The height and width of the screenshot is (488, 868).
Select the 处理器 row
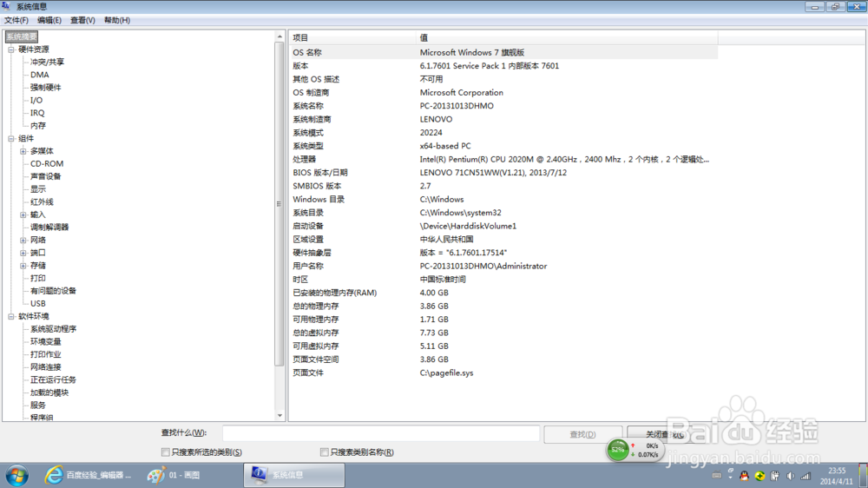pyautogui.click(x=503, y=160)
